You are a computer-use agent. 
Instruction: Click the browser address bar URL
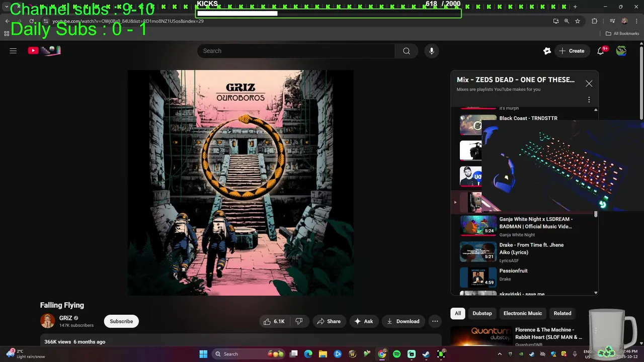click(128, 21)
